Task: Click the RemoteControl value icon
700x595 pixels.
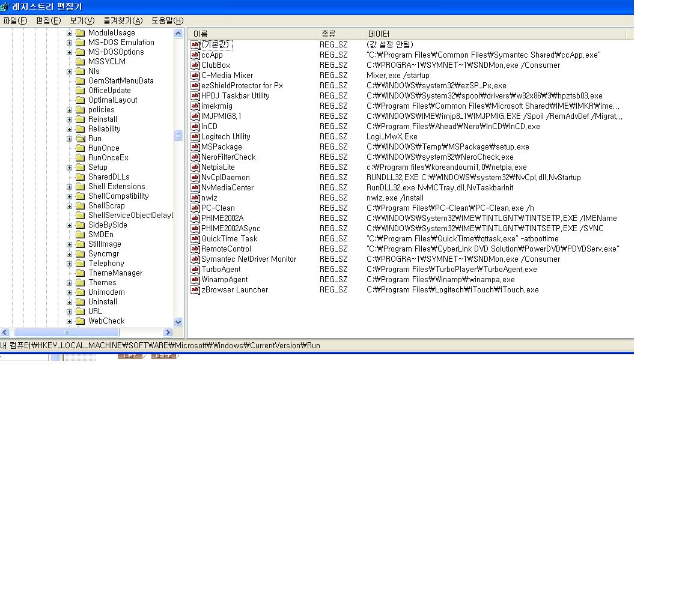Action: (x=195, y=250)
